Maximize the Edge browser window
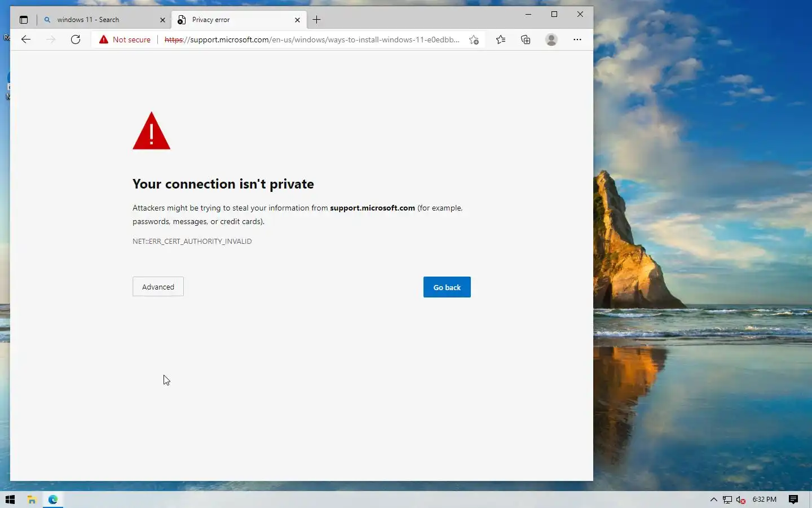The width and height of the screenshot is (812, 508). tap(554, 14)
